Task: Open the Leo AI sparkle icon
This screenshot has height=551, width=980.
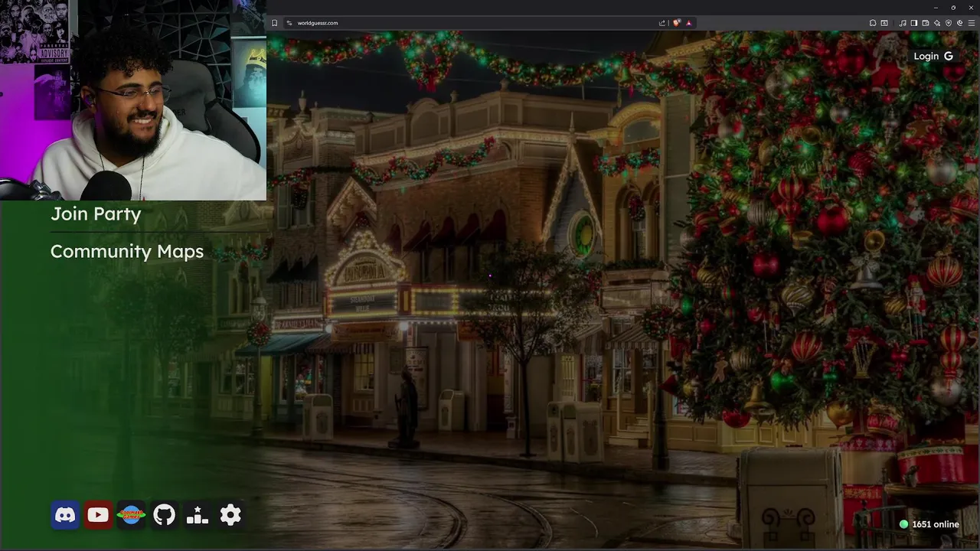Action: [x=937, y=23]
